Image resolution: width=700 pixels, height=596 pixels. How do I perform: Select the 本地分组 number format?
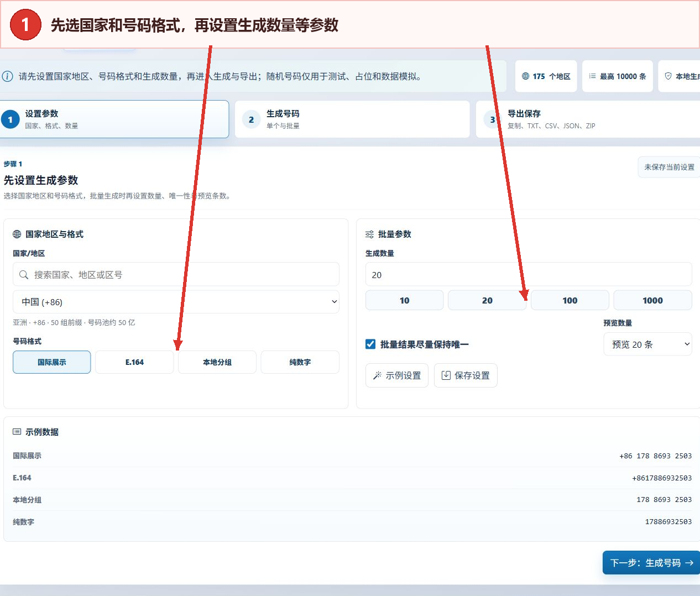tap(217, 362)
